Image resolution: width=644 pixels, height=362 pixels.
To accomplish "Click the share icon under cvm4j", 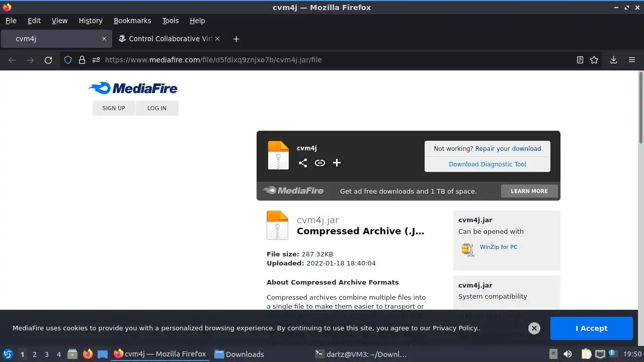I will pos(302,163).
